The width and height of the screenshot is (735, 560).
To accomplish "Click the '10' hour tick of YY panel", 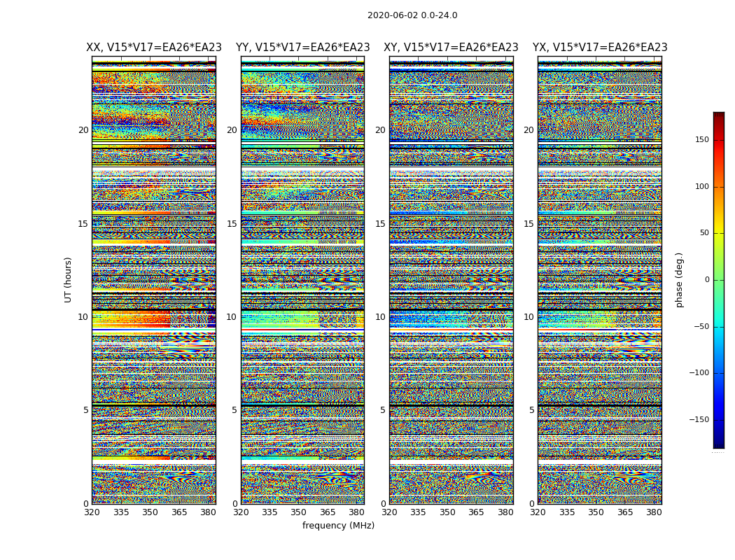I will point(232,317).
